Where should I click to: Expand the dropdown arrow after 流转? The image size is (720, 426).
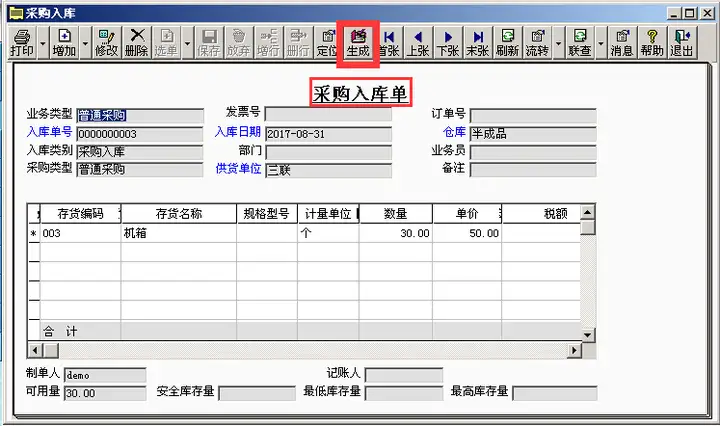click(558, 43)
